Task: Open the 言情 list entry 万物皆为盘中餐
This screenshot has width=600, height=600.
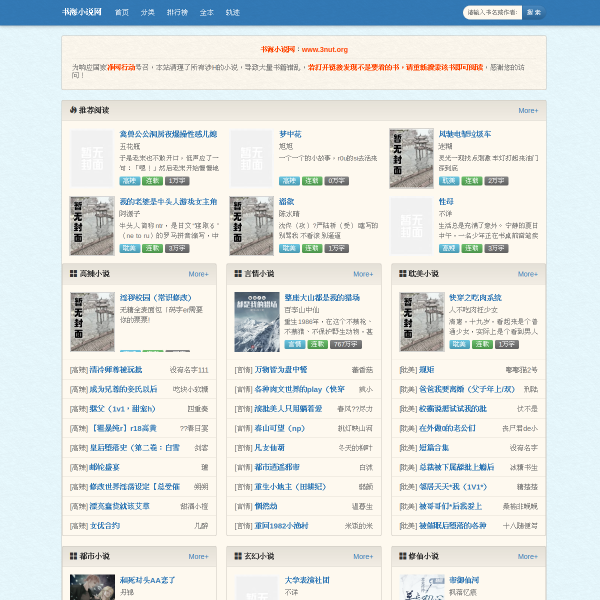Action: (281, 370)
